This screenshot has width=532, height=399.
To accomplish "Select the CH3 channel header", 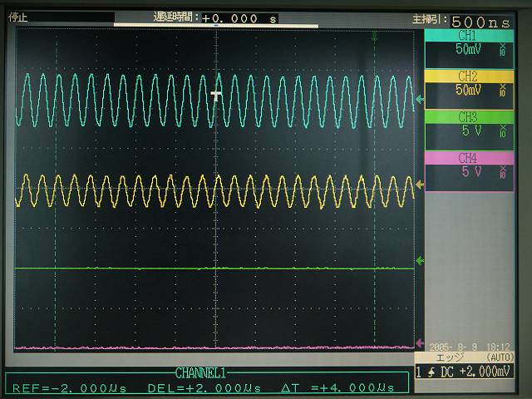I will click(x=467, y=117).
